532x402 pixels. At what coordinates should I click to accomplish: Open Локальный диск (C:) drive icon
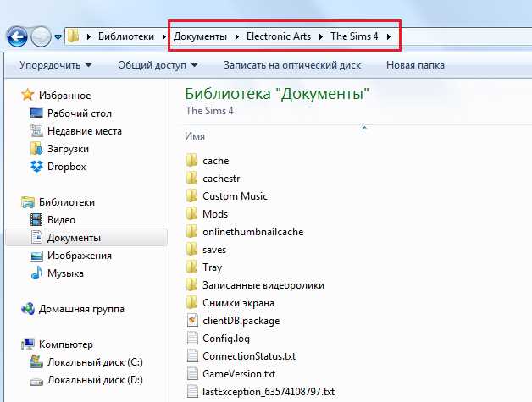[36, 361]
